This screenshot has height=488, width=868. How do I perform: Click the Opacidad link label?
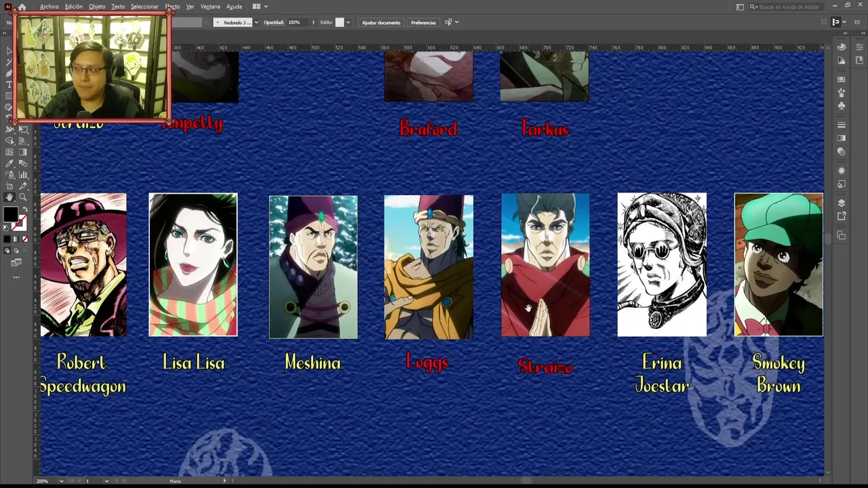click(x=274, y=22)
